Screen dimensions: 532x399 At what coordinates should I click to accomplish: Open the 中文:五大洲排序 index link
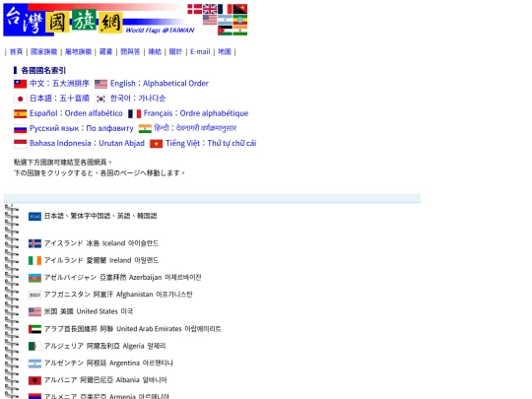pyautogui.click(x=59, y=84)
